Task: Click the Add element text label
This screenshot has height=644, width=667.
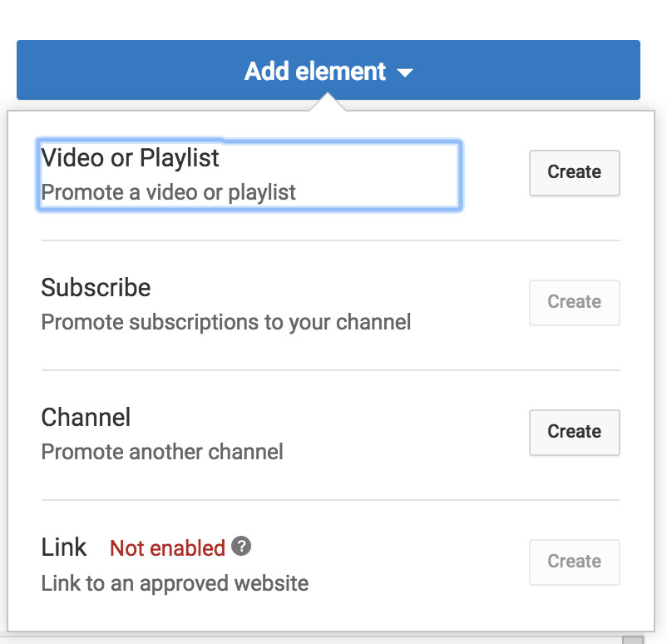Action: tap(315, 72)
